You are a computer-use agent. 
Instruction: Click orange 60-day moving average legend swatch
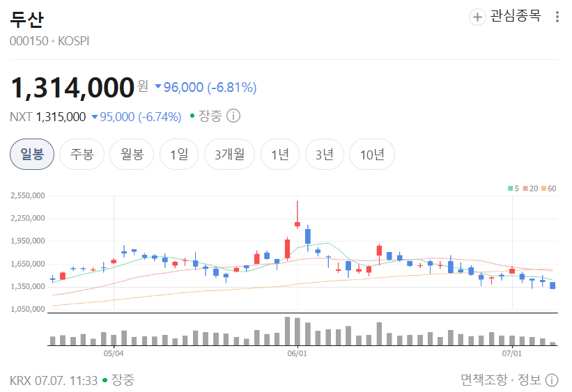pyautogui.click(x=543, y=189)
